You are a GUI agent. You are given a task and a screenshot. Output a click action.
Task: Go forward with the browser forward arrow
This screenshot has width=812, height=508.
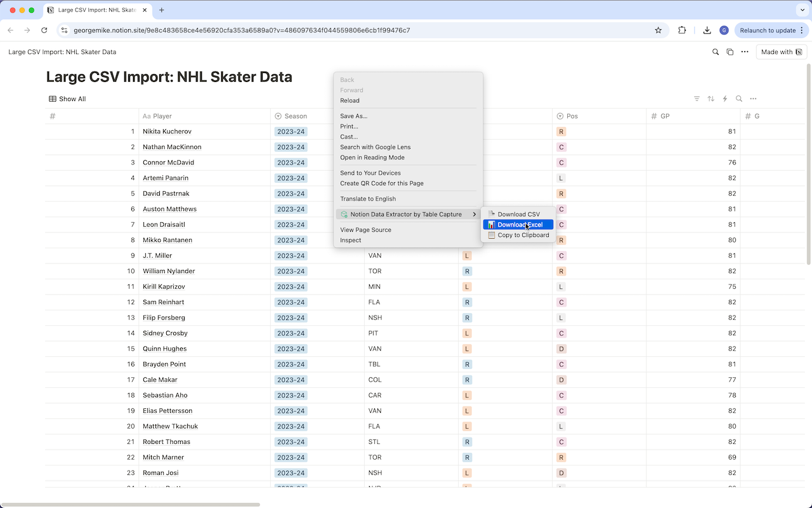click(x=27, y=30)
